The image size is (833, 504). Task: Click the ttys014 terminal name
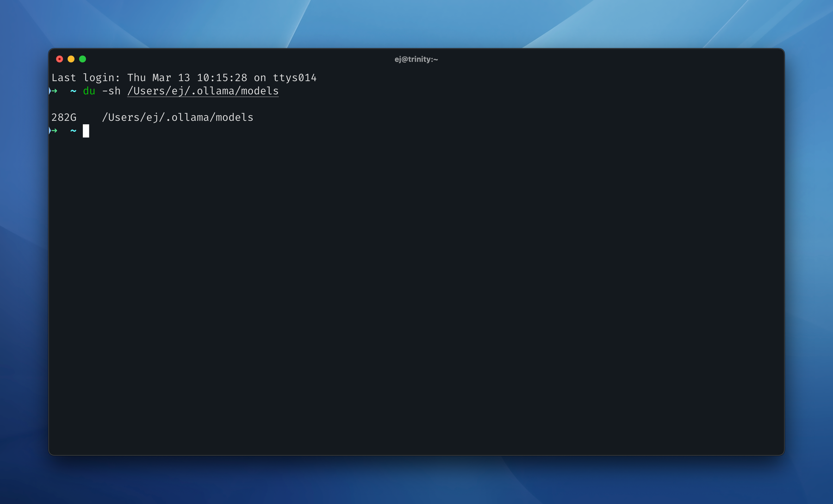[294, 78]
